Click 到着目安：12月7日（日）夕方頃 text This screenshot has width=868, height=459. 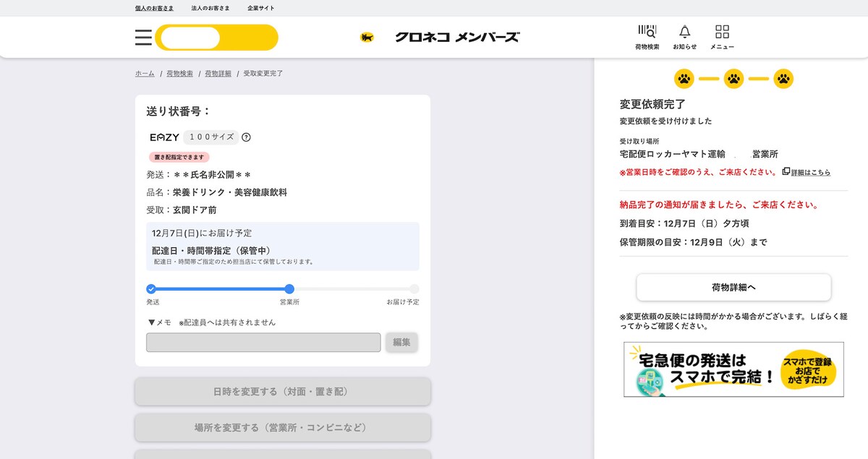click(684, 223)
